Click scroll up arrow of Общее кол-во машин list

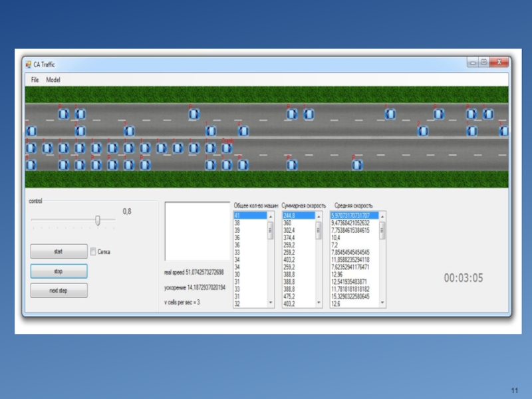coord(271,216)
